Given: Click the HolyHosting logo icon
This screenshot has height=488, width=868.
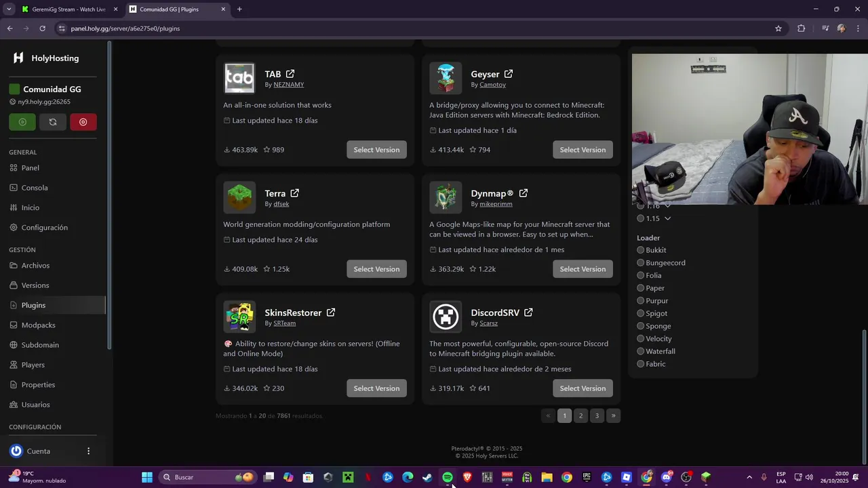Looking at the screenshot, I should pyautogui.click(x=18, y=58).
